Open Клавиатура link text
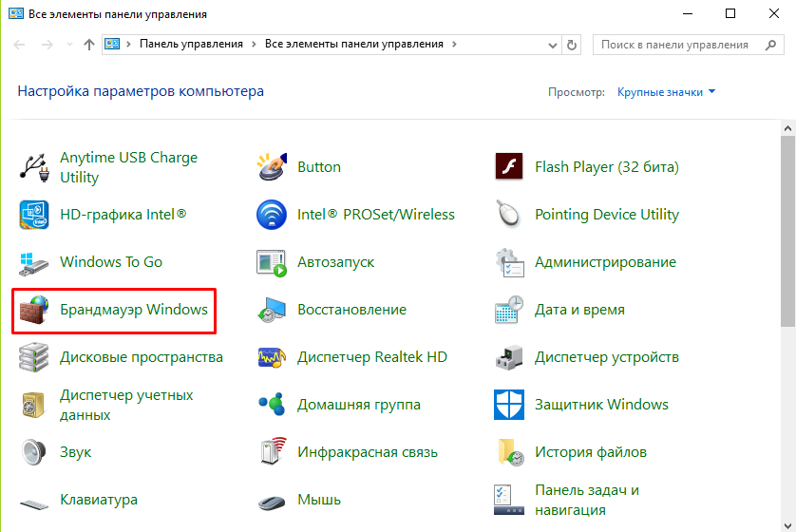This screenshot has height=532, width=796. pyautogui.click(x=99, y=500)
